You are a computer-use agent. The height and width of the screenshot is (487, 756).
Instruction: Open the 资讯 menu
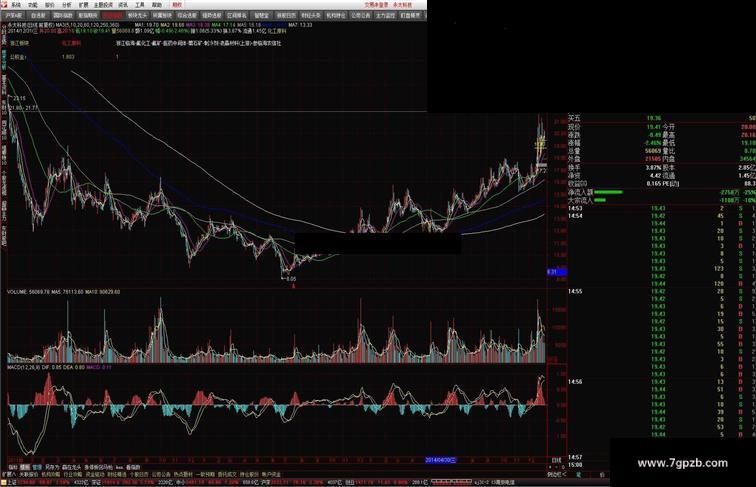(123, 5)
